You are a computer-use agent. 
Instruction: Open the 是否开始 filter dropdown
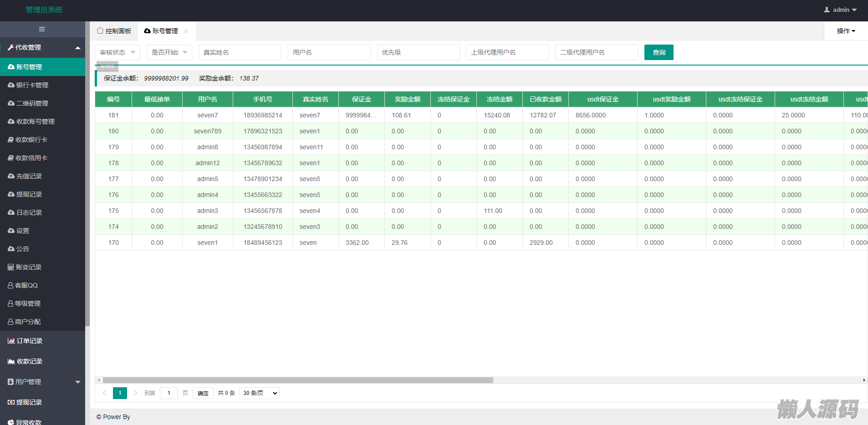[169, 52]
